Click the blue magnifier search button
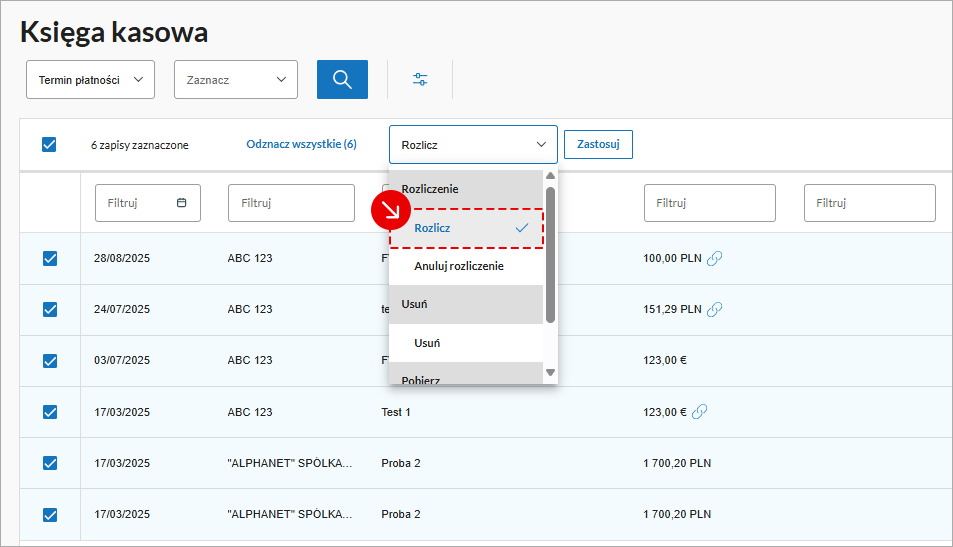This screenshot has height=547, width=953. point(342,80)
